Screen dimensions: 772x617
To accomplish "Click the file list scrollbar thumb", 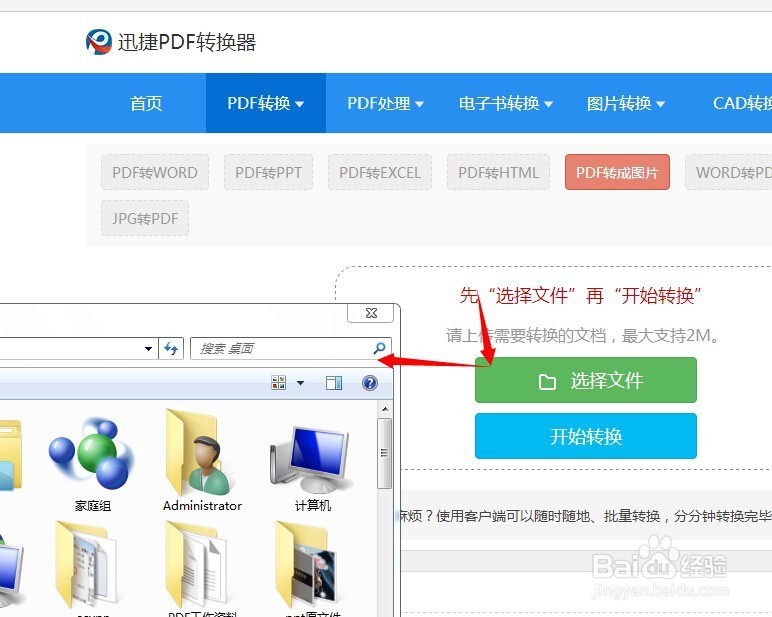I will point(385,454).
